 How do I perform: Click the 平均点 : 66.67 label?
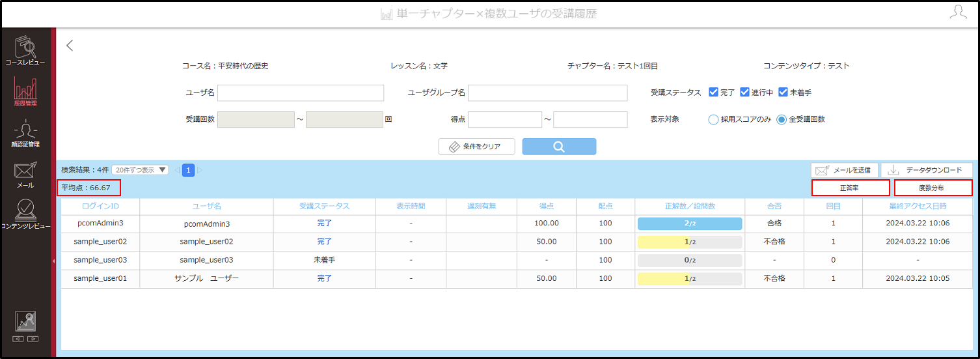click(86, 188)
